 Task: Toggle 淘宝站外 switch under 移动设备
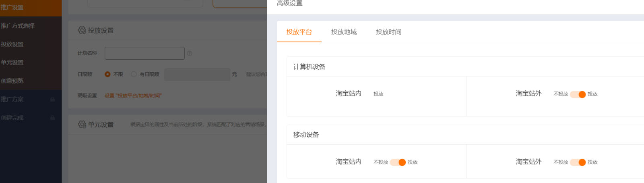[x=578, y=162]
